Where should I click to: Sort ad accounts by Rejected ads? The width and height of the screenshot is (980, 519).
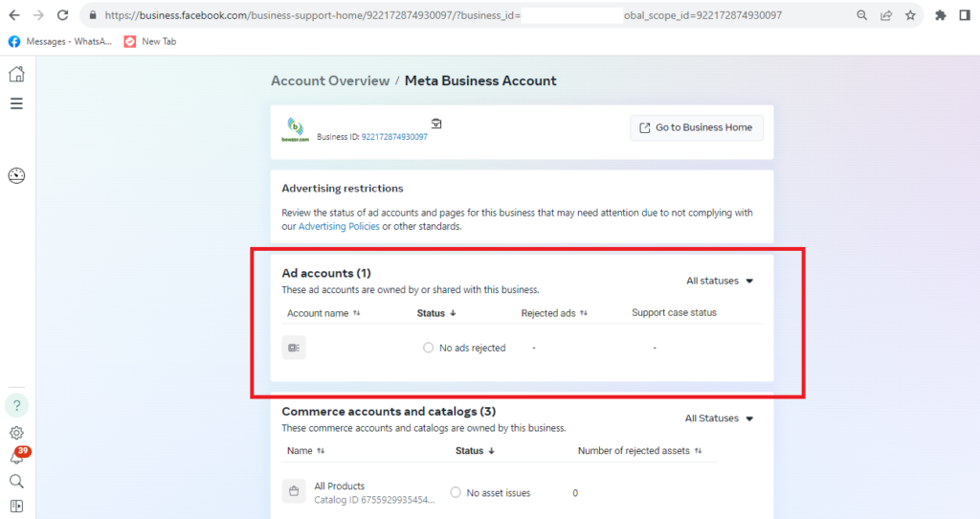pos(554,313)
